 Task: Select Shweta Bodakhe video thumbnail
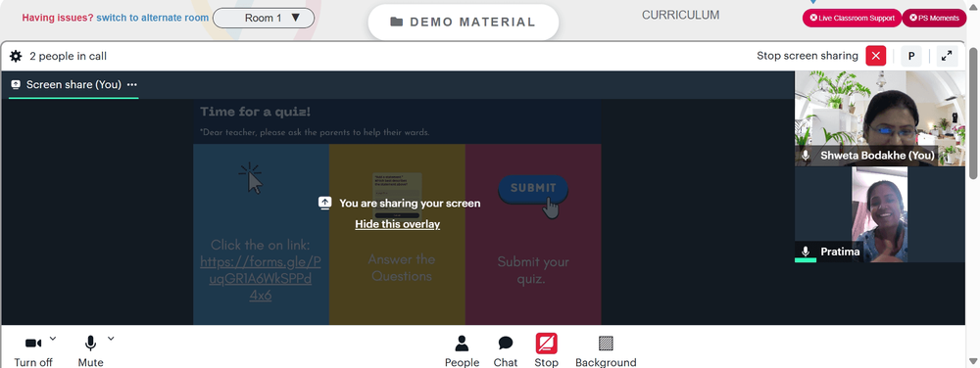click(x=879, y=118)
